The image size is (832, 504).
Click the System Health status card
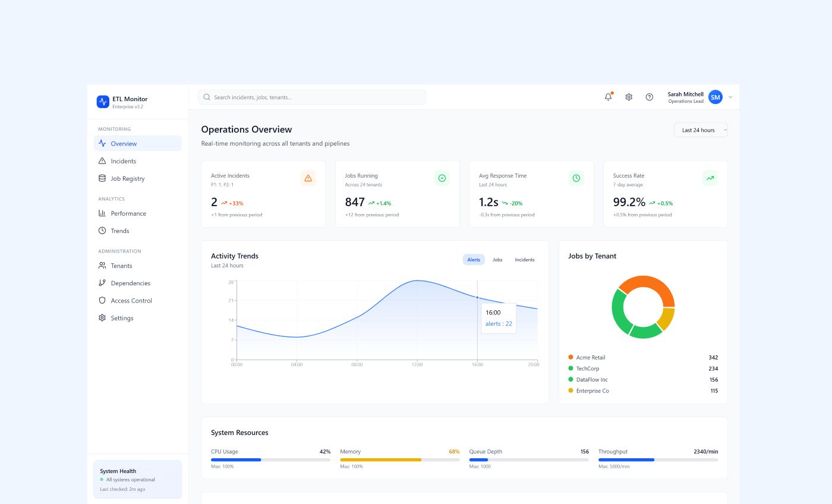coord(137,479)
